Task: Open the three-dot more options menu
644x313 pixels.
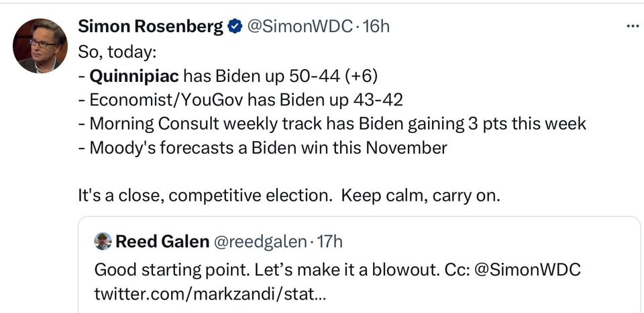Action: pos(632,26)
